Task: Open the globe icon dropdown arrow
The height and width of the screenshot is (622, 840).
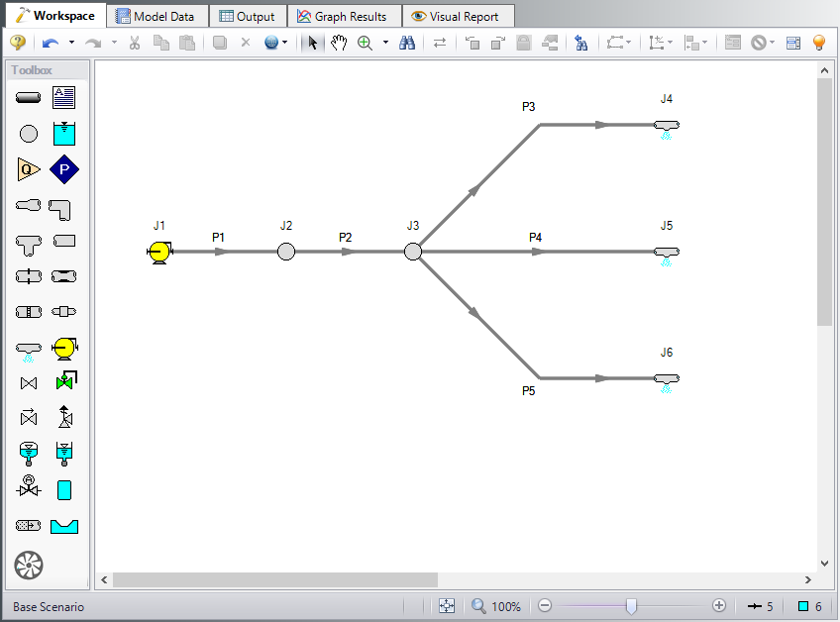Action: tap(285, 43)
